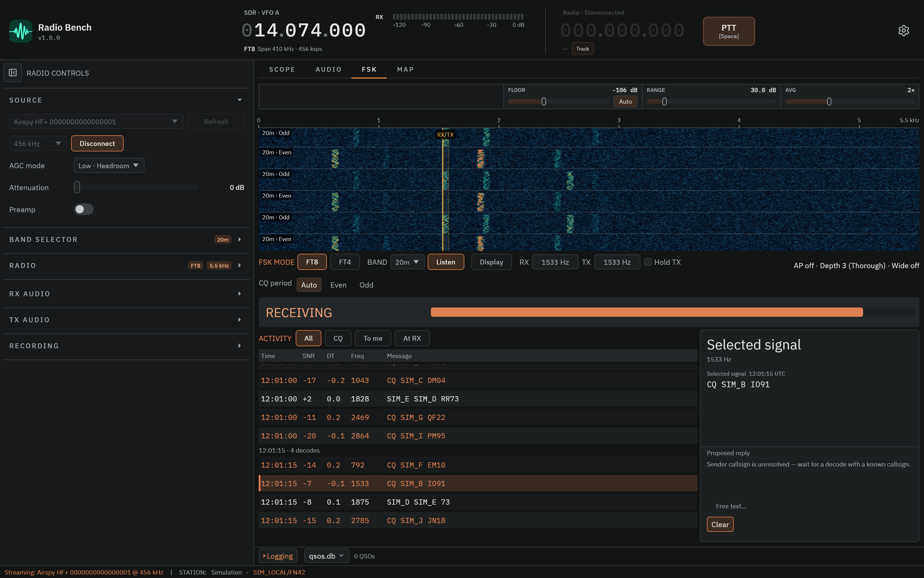Image resolution: width=924 pixels, height=578 pixels.
Task: Click the Track button
Action: pyautogui.click(x=582, y=49)
